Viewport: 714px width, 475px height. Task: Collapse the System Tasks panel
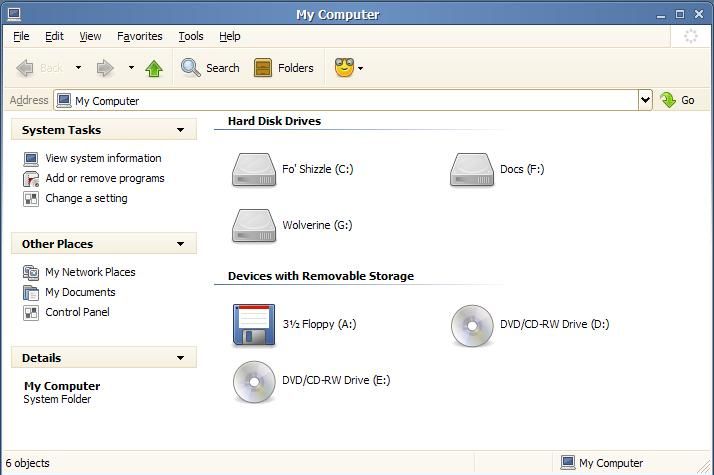point(180,130)
